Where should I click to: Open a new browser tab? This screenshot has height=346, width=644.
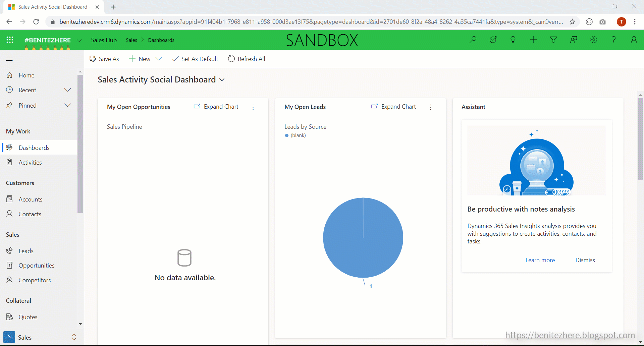[113, 7]
